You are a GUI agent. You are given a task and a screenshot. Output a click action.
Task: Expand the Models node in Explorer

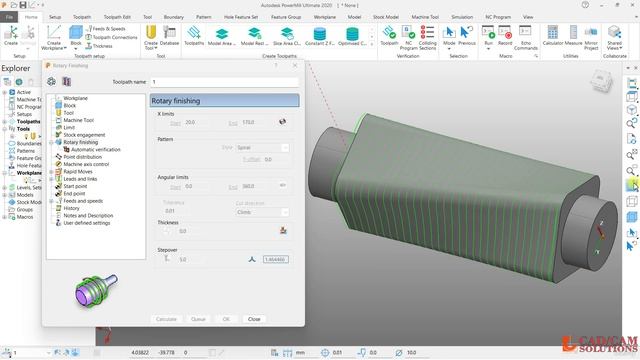pos(4,195)
